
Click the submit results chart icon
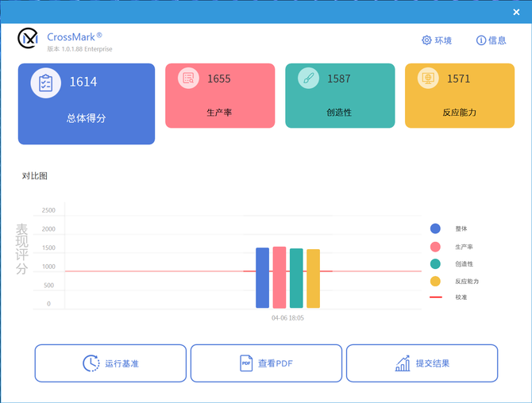pyautogui.click(x=403, y=363)
